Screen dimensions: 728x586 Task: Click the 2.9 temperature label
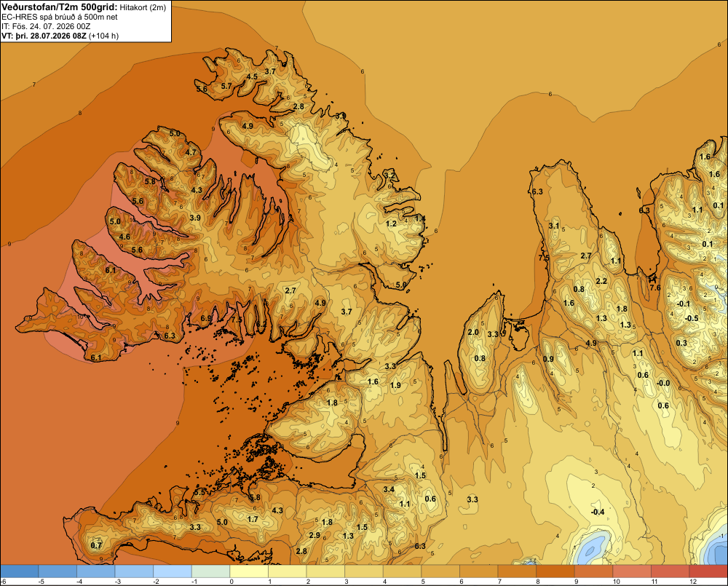tap(314, 535)
